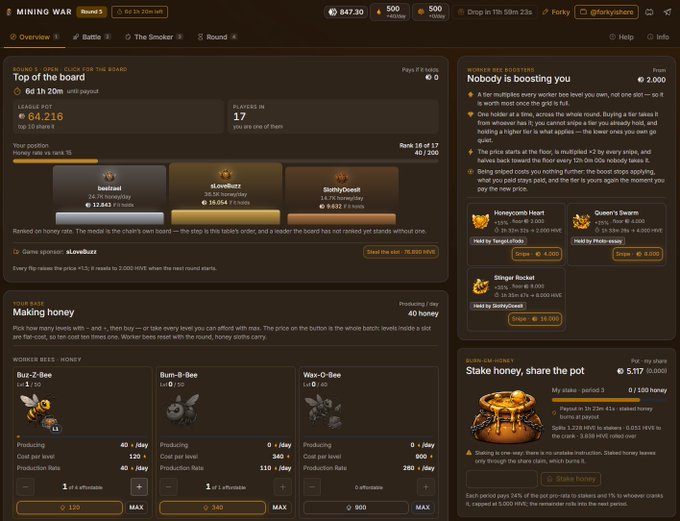Click MAX for Bum-B-Bee
Viewport: 680px width, 521px height.
(279, 507)
